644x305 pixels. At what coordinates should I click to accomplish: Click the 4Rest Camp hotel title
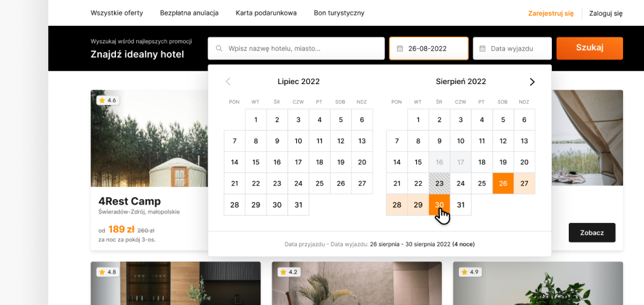(129, 201)
